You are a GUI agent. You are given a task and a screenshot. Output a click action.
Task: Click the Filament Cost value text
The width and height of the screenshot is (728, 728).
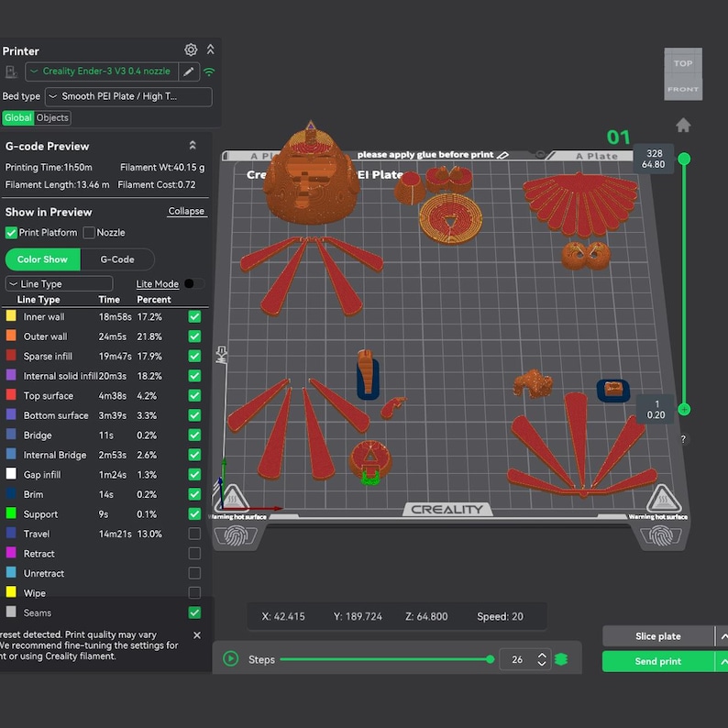pos(157,185)
